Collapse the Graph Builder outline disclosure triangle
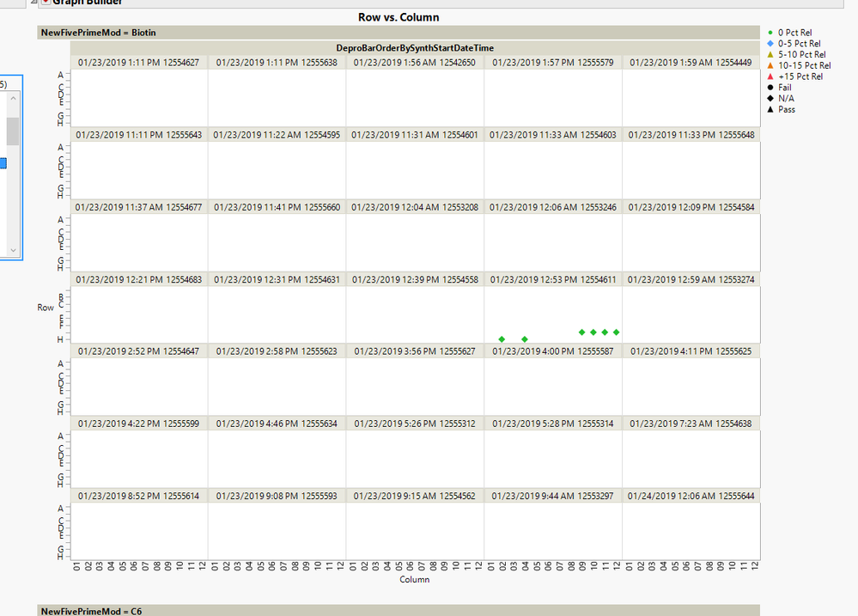The image size is (858, 616). (x=34, y=2)
